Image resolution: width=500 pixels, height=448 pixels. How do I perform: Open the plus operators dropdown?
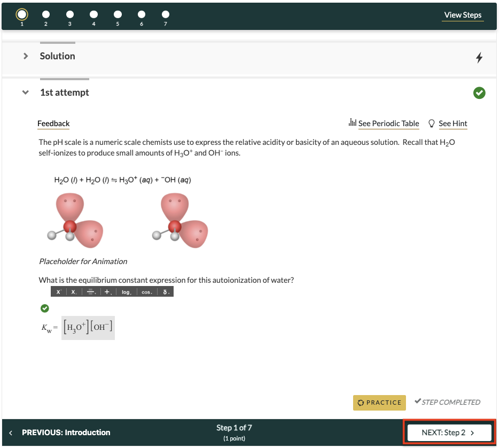pos(108,292)
